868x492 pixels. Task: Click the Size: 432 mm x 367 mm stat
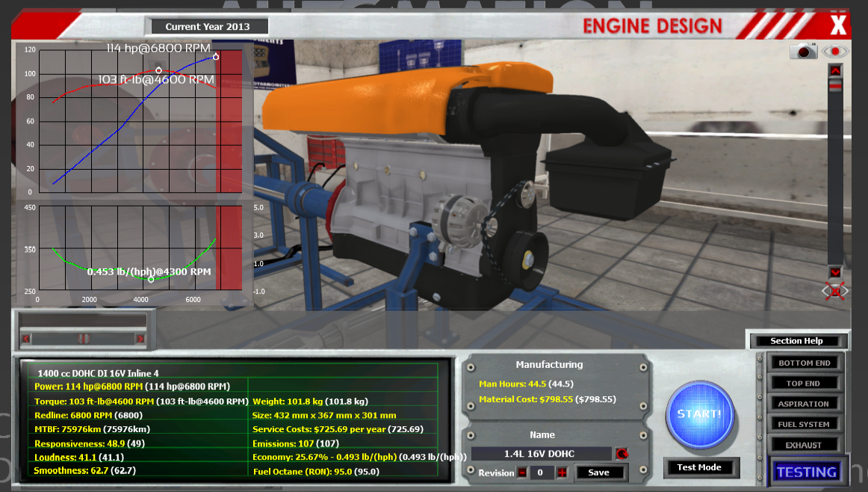(324, 415)
